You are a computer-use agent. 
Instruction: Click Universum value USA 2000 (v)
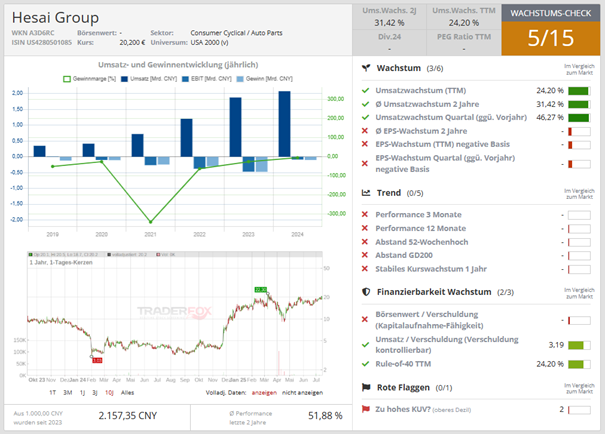[x=209, y=42]
